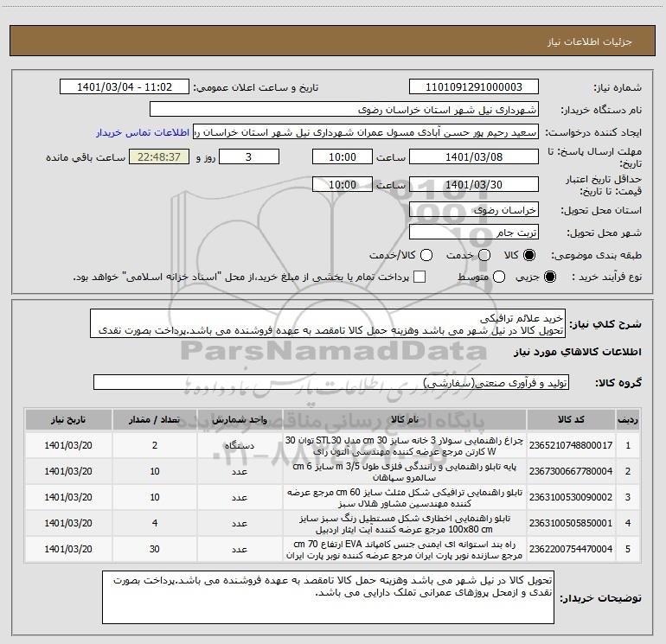The height and width of the screenshot is (644, 666).
Task: Click the کد کالا column header
Action: tap(571, 420)
